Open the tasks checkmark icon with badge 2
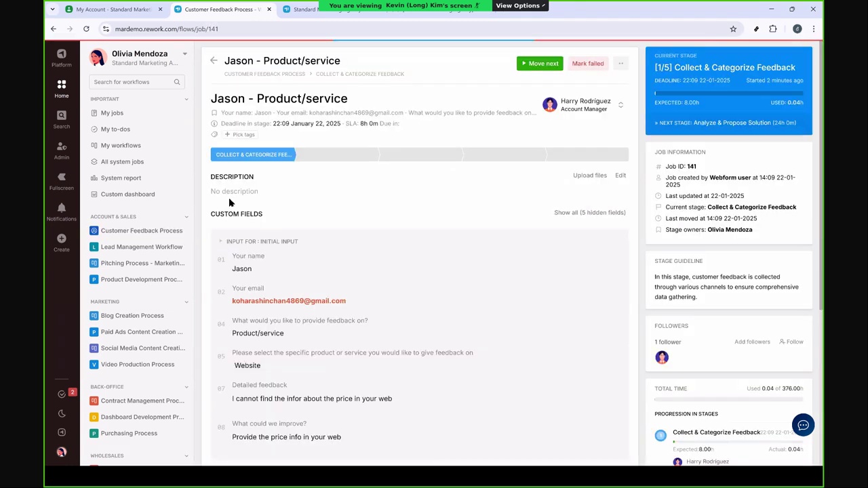This screenshot has height=488, width=868. 62,394
